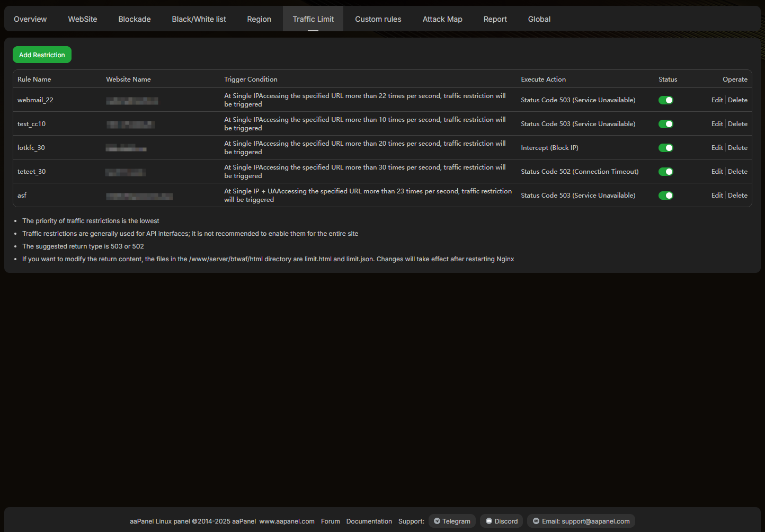Edit the teteet_30 rule
The height and width of the screenshot is (532, 765).
click(x=717, y=172)
